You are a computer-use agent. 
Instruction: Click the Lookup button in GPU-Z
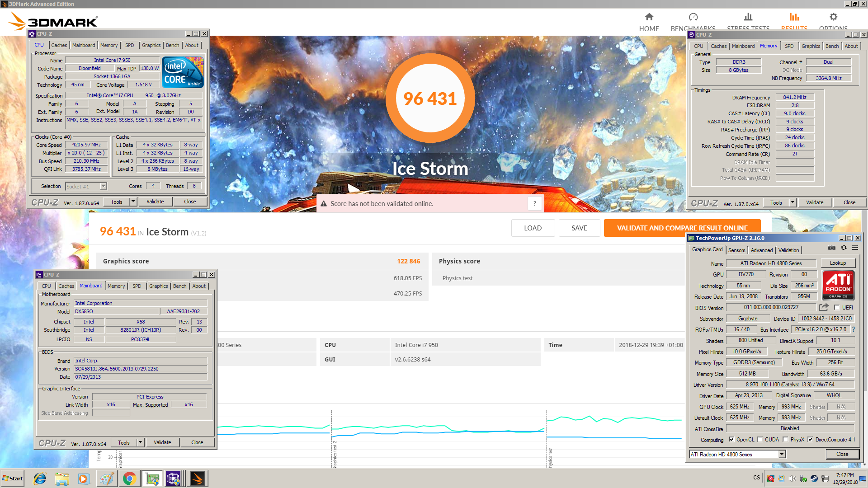tap(838, 263)
